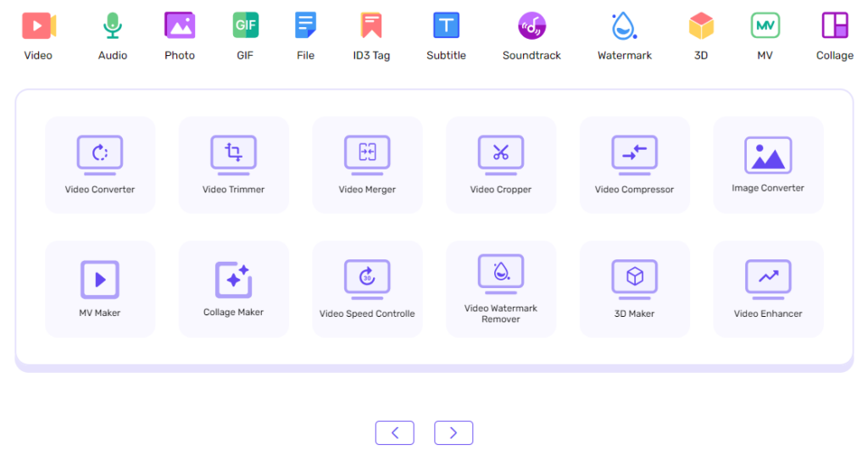Launch the 3D Maker tool

coord(634,289)
